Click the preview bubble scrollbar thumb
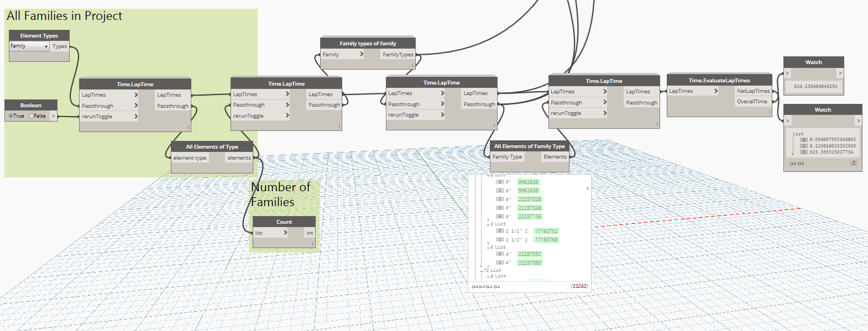868x331 pixels. 587,188
